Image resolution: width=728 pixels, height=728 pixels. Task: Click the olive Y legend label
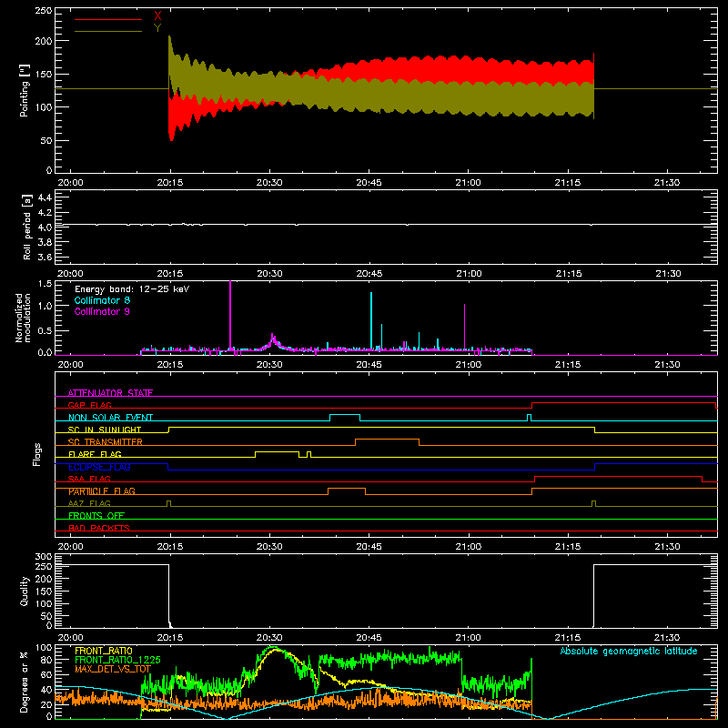(x=157, y=28)
